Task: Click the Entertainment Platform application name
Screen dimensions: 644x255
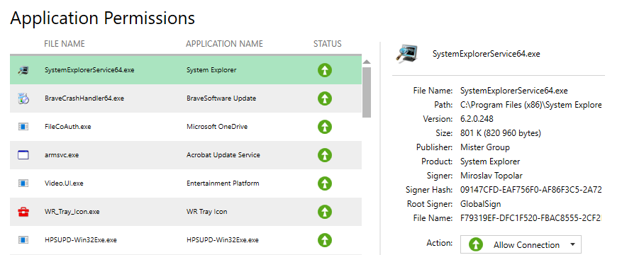Action: pos(223,183)
